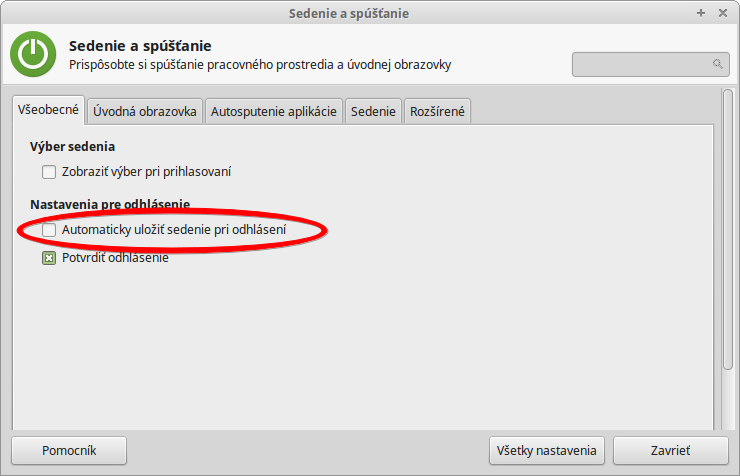Screen dimensions: 740x476
Task: Click the Nastavenia pre odhlásenie heading
Action: click(x=110, y=204)
